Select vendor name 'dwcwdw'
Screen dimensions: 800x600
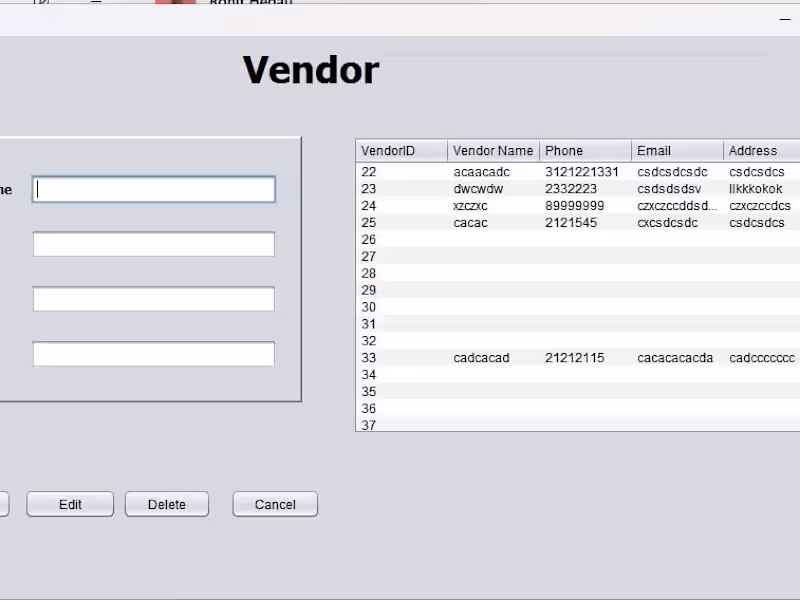coord(493,189)
